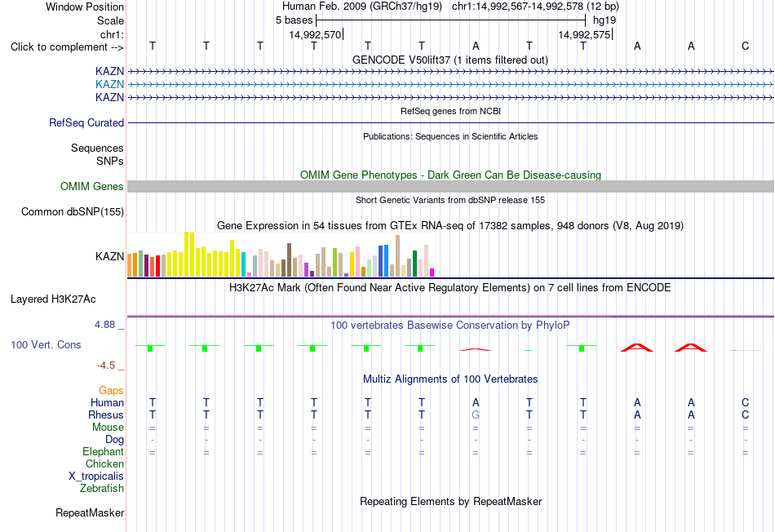Open the RefSeq Curated track label

pyautogui.click(x=86, y=122)
